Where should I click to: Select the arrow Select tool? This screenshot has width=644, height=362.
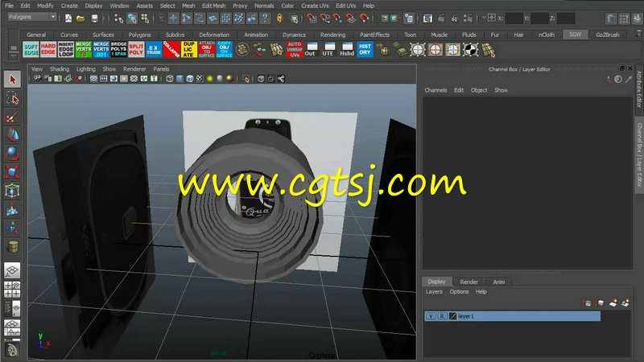point(12,79)
